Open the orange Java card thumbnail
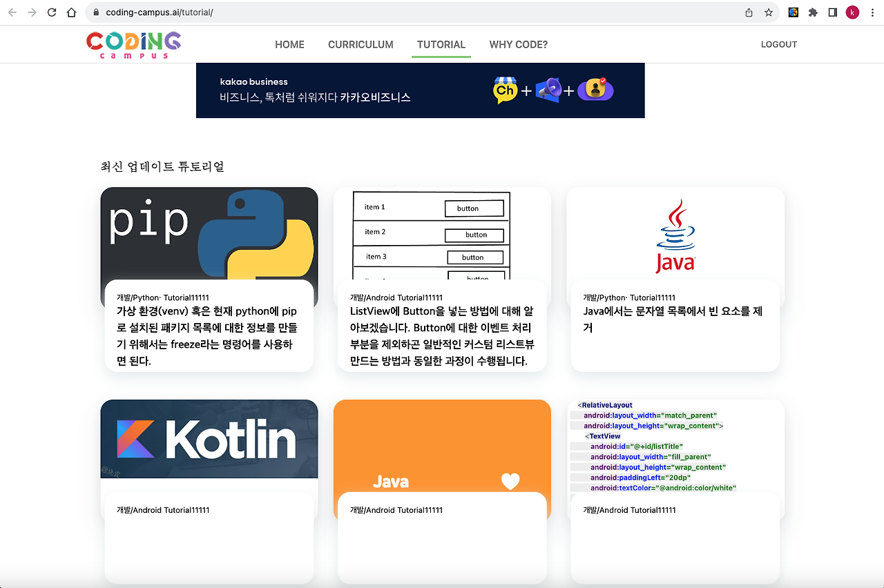The height and width of the screenshot is (588, 884). coord(442,446)
